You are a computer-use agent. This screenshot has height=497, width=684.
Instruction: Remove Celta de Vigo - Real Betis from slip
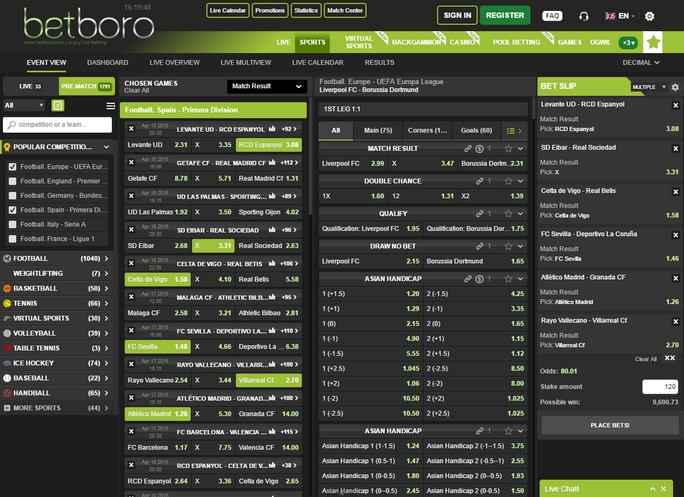pos(675,192)
